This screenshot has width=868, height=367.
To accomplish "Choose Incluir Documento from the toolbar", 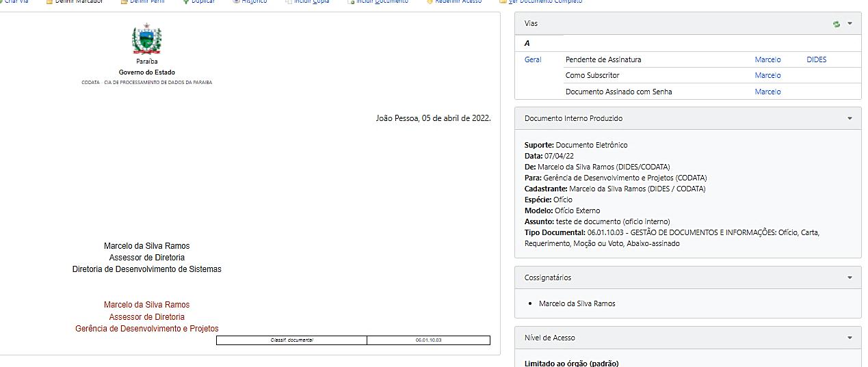I will tap(382, 2).
